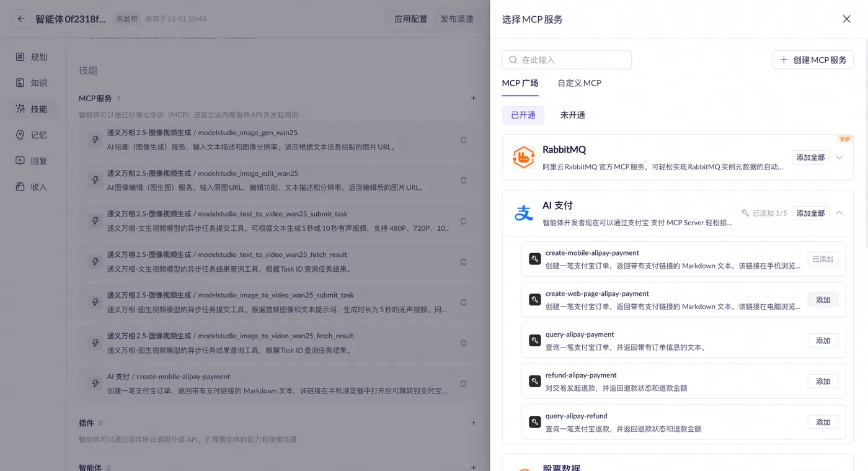
Task: Add a plugin with the 插件 plus icon
Action: (474, 423)
